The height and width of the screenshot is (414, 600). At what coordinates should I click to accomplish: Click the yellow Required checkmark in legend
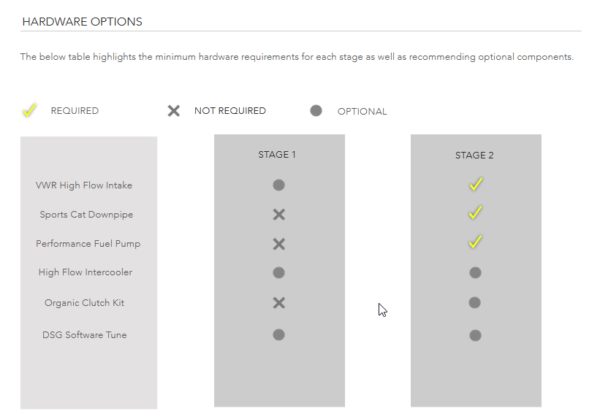click(29, 110)
